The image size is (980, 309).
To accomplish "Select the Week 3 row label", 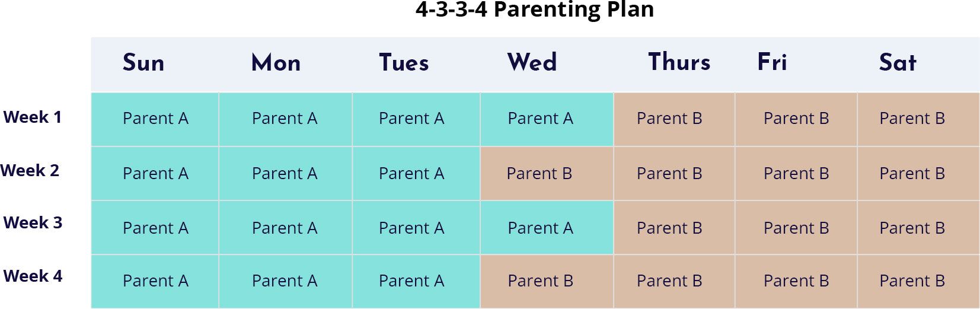I will [33, 223].
